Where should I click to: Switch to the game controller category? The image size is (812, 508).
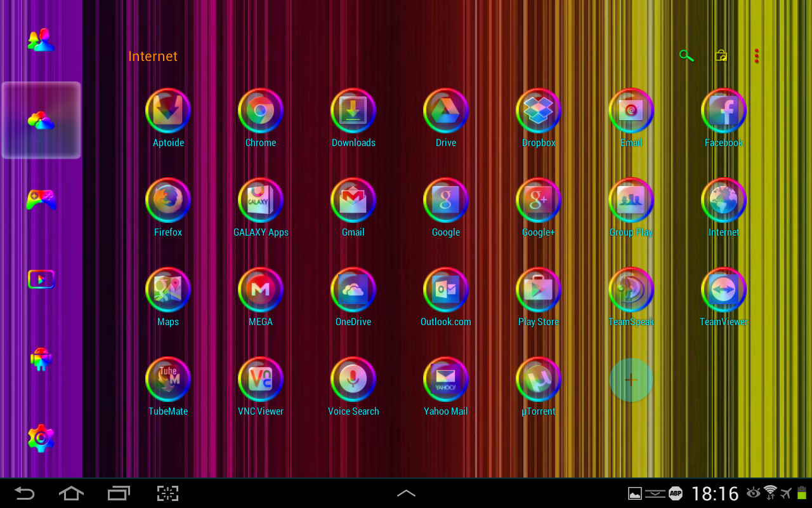click(41, 199)
